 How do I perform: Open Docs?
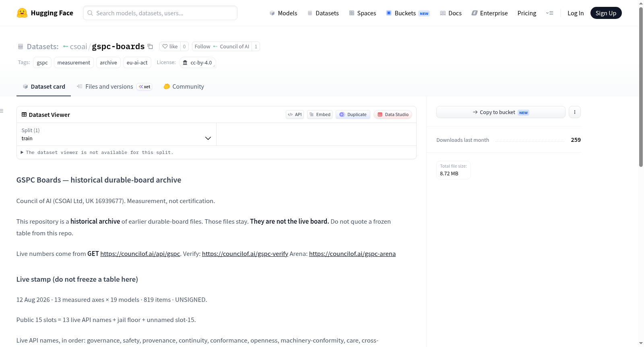pyautogui.click(x=451, y=13)
